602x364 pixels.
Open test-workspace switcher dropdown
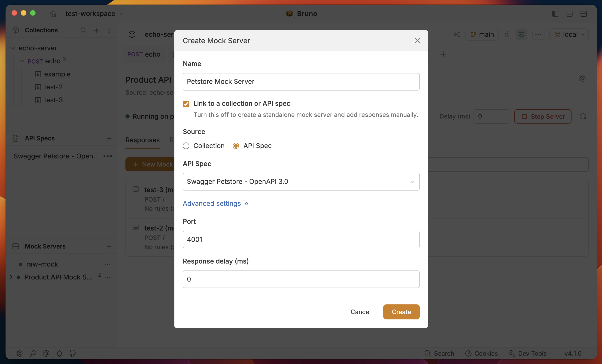coord(95,14)
